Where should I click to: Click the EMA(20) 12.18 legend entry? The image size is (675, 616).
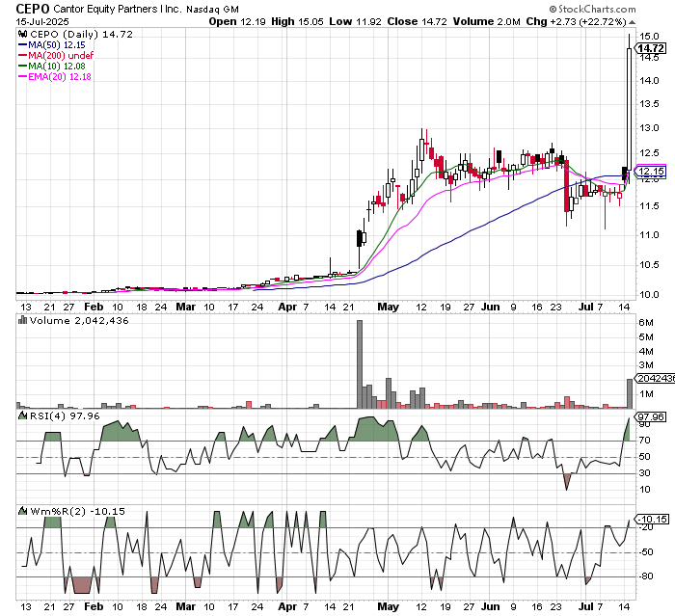tap(55, 76)
